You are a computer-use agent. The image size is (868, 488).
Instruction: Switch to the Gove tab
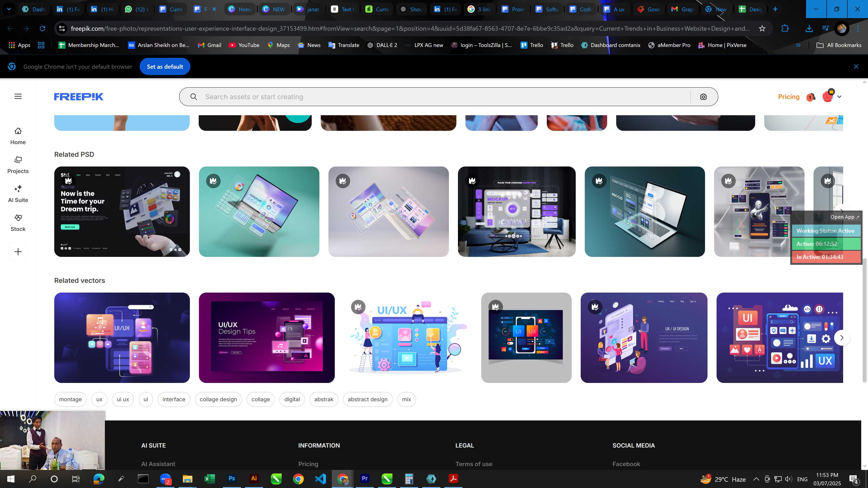point(649,9)
